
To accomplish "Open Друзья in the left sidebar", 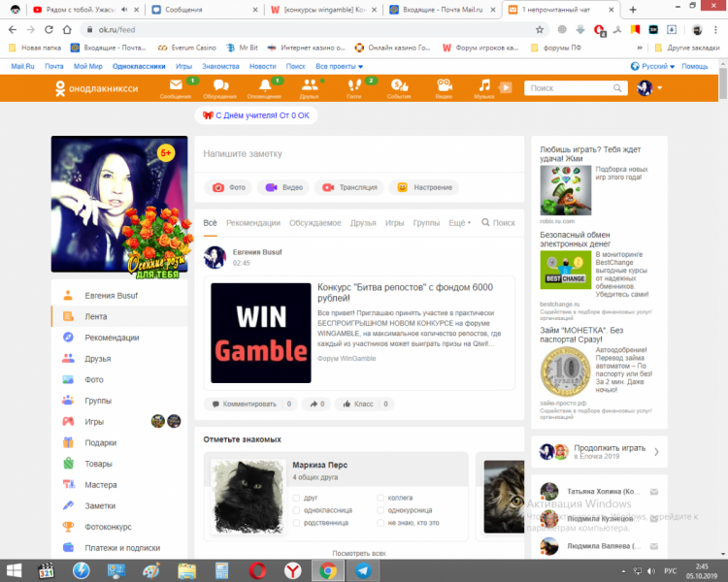I will [x=119, y=359].
